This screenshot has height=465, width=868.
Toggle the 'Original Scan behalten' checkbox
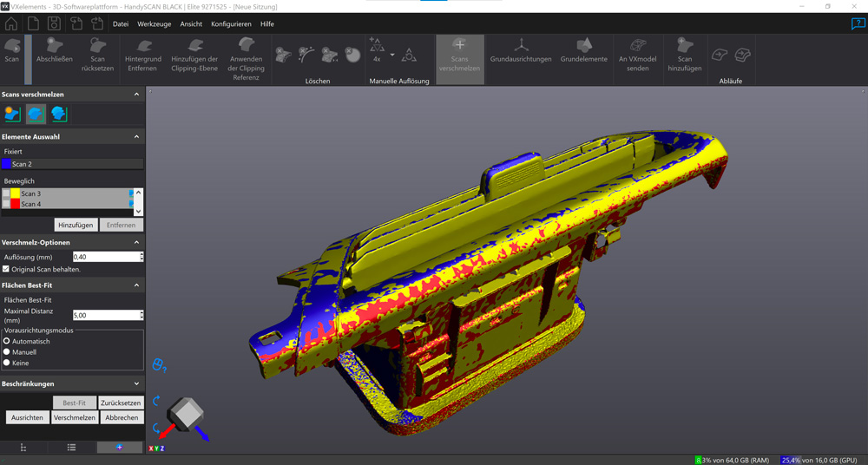click(7, 269)
